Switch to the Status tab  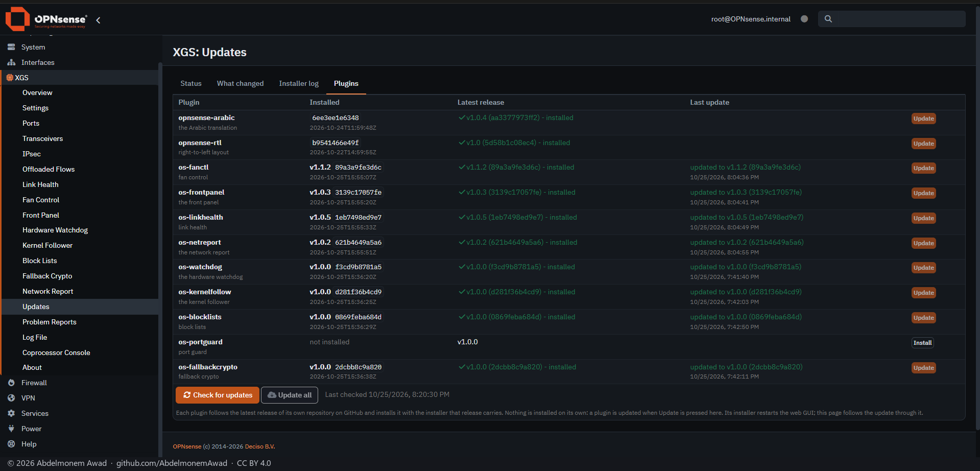pyautogui.click(x=191, y=83)
